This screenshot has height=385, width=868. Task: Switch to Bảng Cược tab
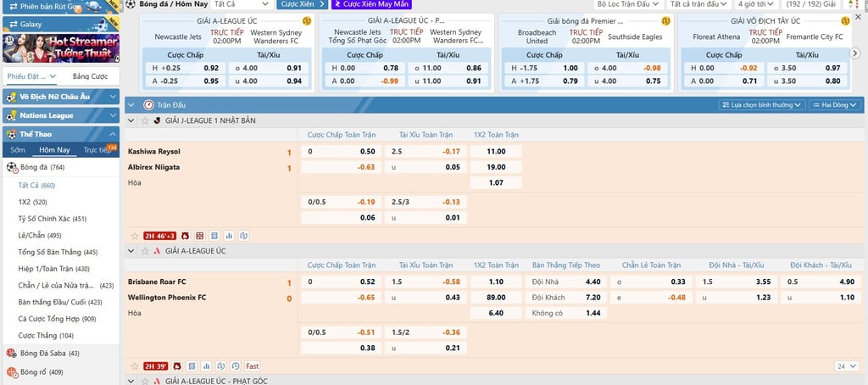(90, 76)
